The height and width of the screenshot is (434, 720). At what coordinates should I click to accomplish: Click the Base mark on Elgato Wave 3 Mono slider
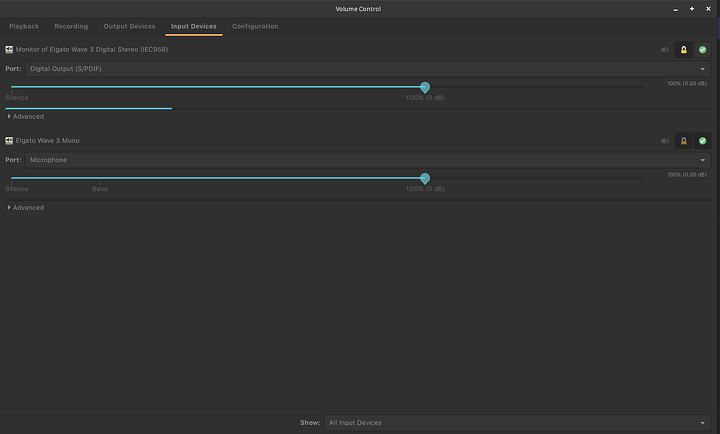click(100, 189)
